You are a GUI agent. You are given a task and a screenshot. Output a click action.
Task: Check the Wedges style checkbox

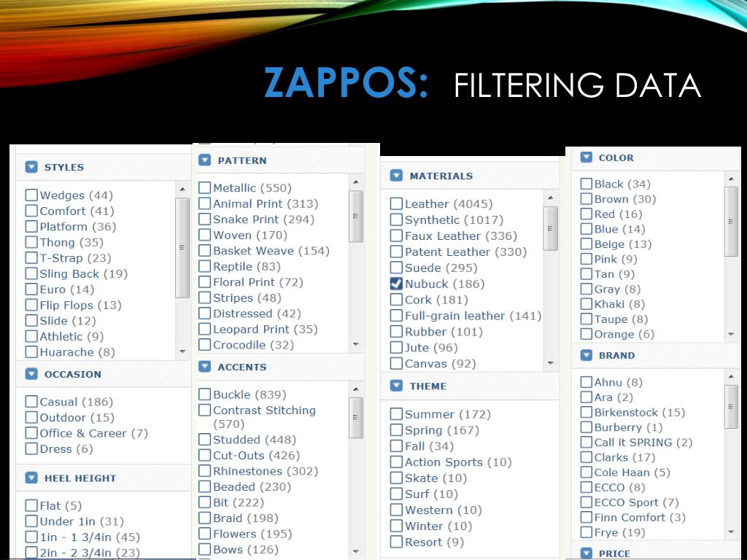click(31, 195)
